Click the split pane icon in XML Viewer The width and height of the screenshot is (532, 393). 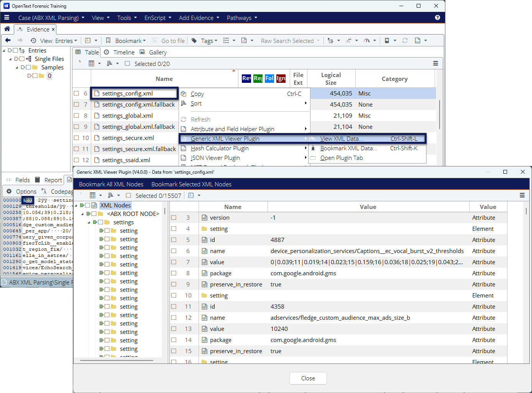click(191, 196)
